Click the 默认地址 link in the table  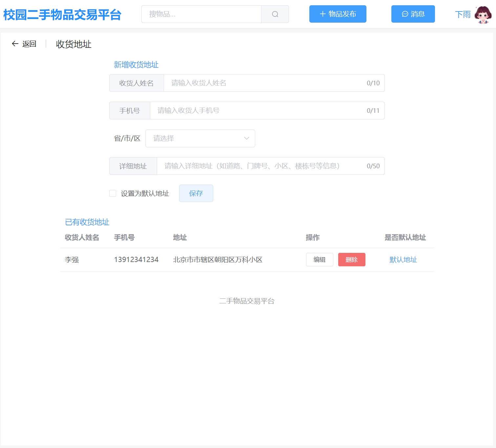point(403,260)
